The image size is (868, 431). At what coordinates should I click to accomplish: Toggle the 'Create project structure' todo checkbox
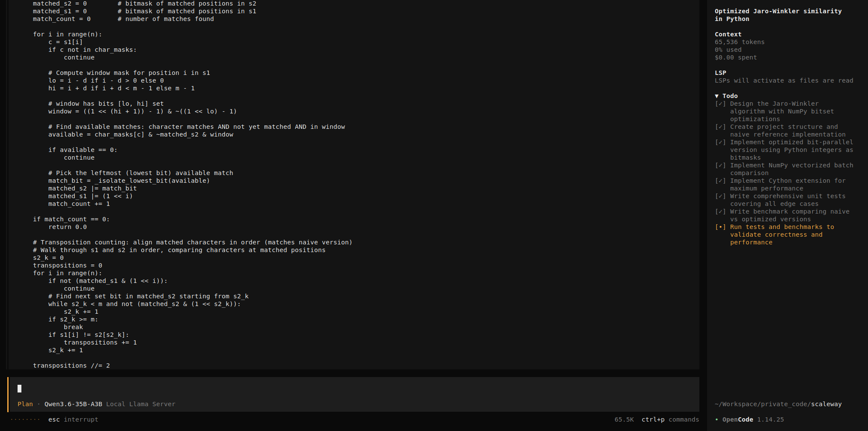pyautogui.click(x=720, y=127)
